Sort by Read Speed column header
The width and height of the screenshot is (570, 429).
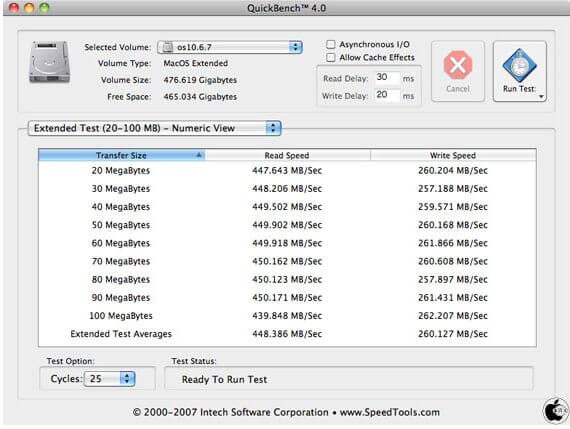[x=288, y=155]
